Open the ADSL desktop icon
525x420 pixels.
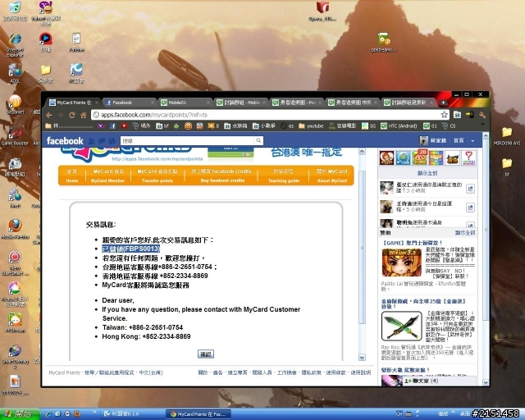click(x=15, y=73)
